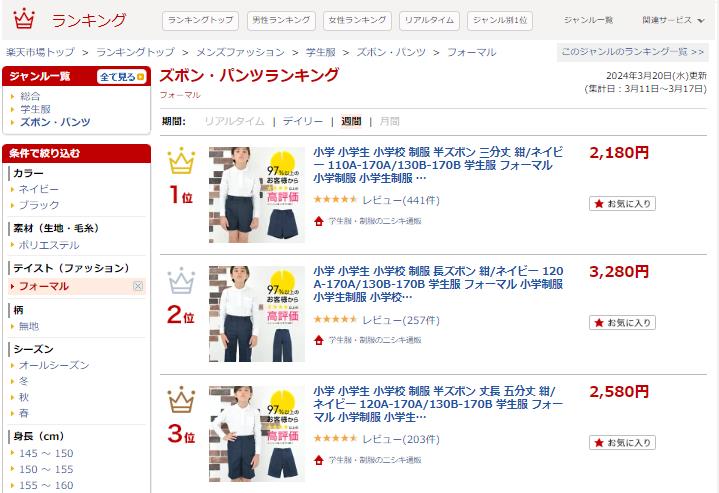
Task: Click the gold crown 1位 rank icon
Action: coord(181,161)
